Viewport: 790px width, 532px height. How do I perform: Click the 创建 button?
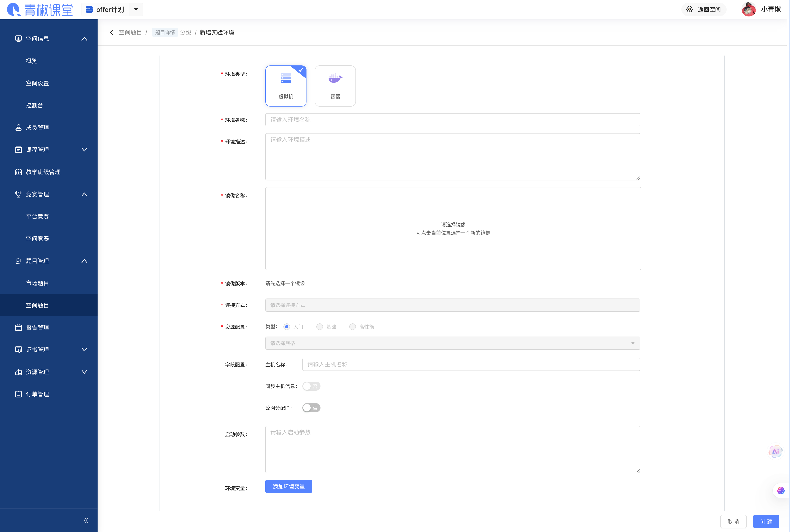(x=766, y=522)
